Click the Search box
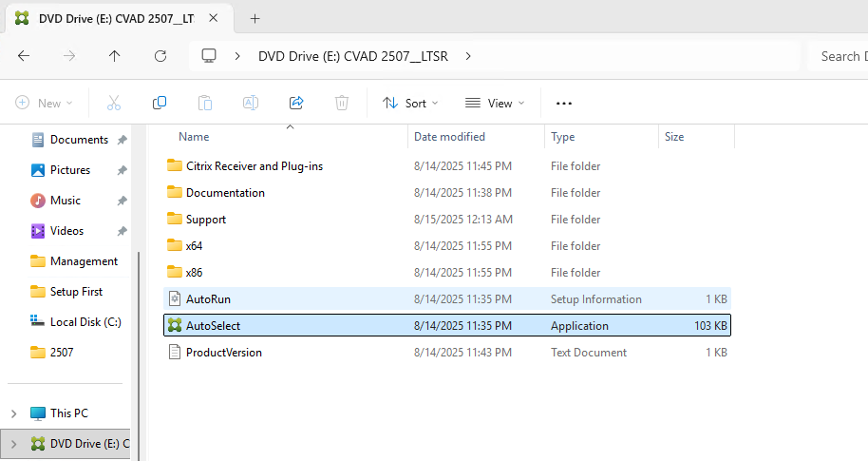The height and width of the screenshot is (461, 868). tap(838, 56)
